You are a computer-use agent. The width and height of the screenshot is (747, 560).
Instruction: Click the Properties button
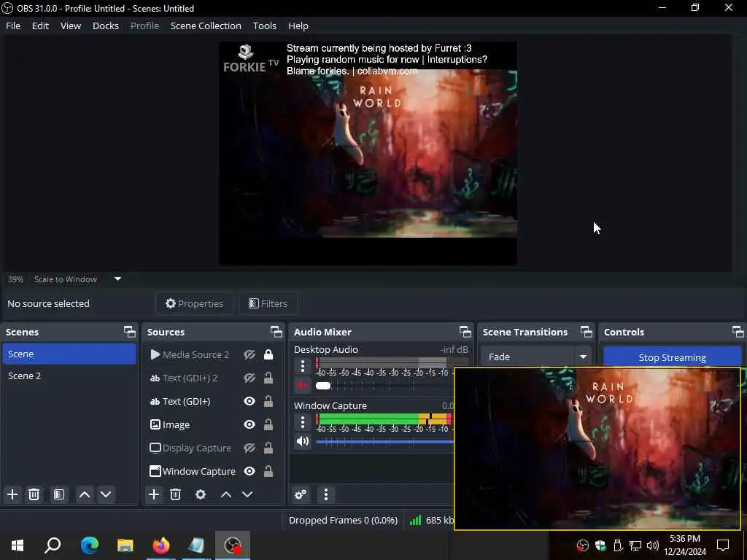[x=194, y=303]
